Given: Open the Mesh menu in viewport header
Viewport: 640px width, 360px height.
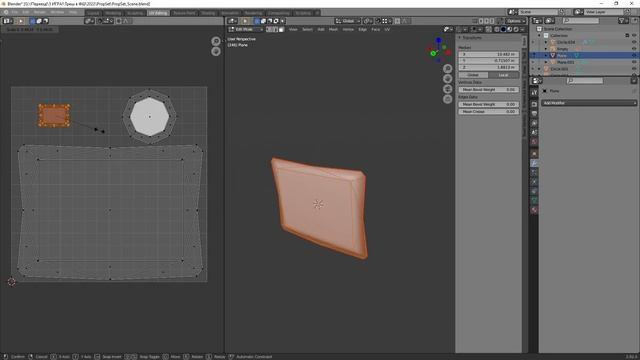Looking at the screenshot, I should [333, 29].
